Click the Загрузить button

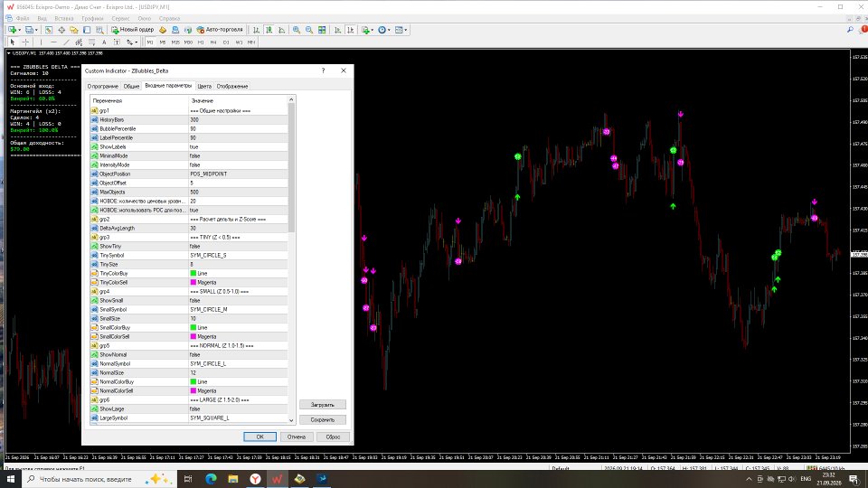322,405
